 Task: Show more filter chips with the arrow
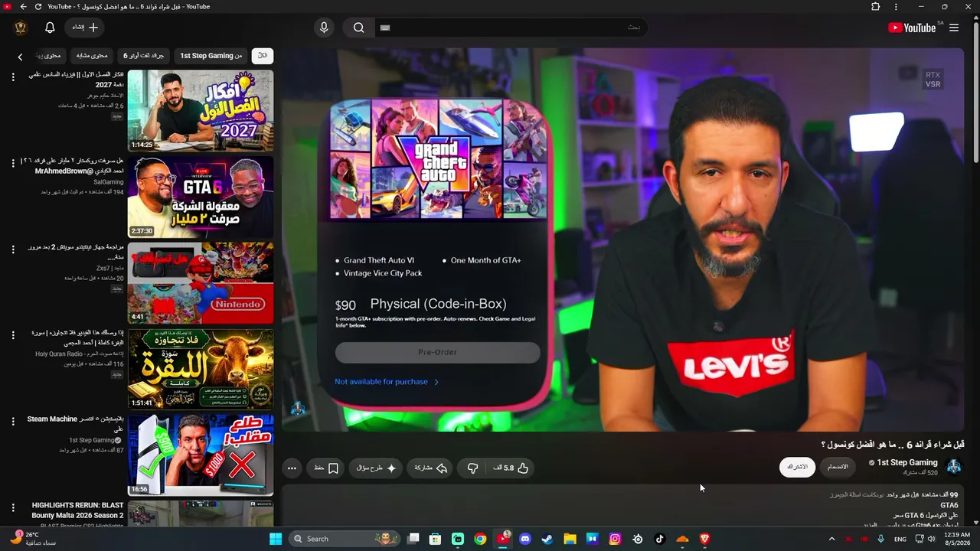tap(21, 56)
